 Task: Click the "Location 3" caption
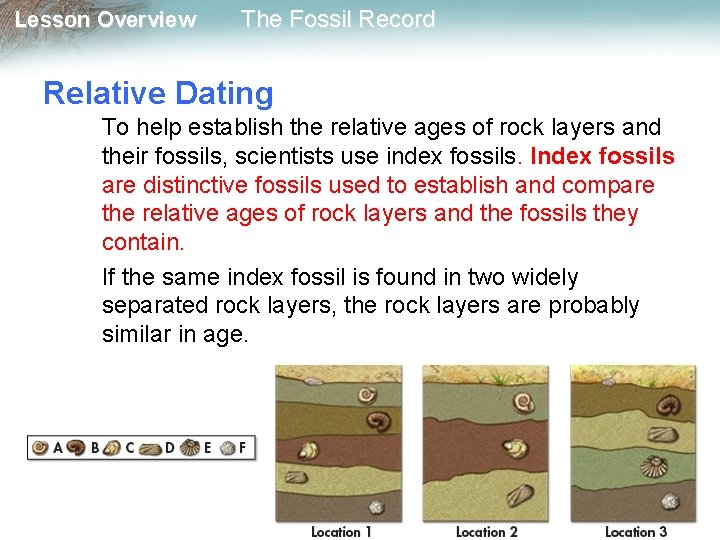(636, 532)
